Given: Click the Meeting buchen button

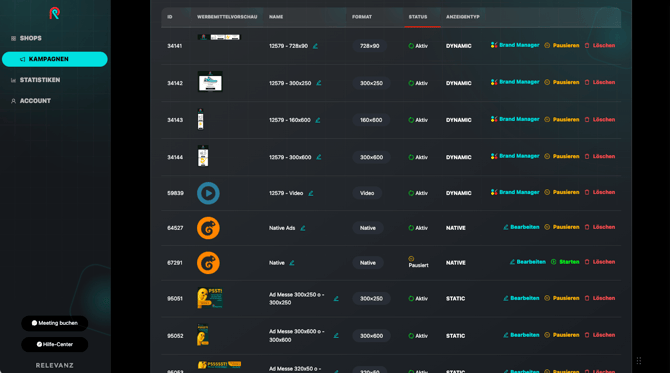Looking at the screenshot, I should [55, 323].
